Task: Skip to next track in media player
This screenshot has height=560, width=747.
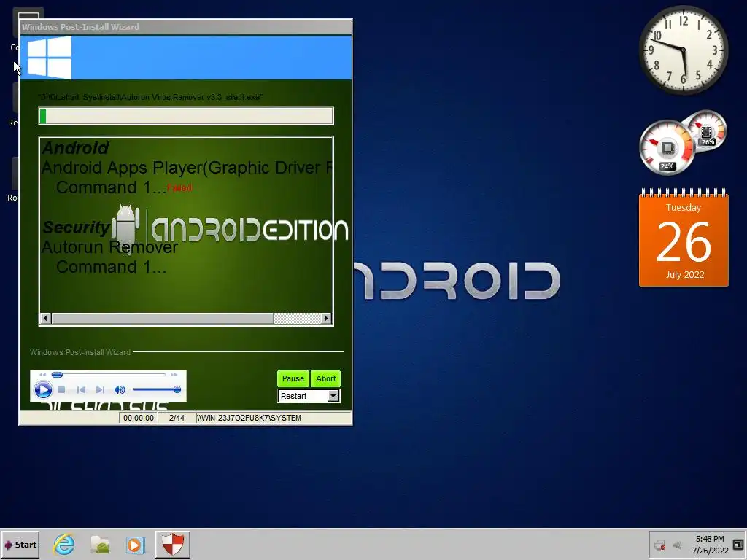Action: coord(99,389)
